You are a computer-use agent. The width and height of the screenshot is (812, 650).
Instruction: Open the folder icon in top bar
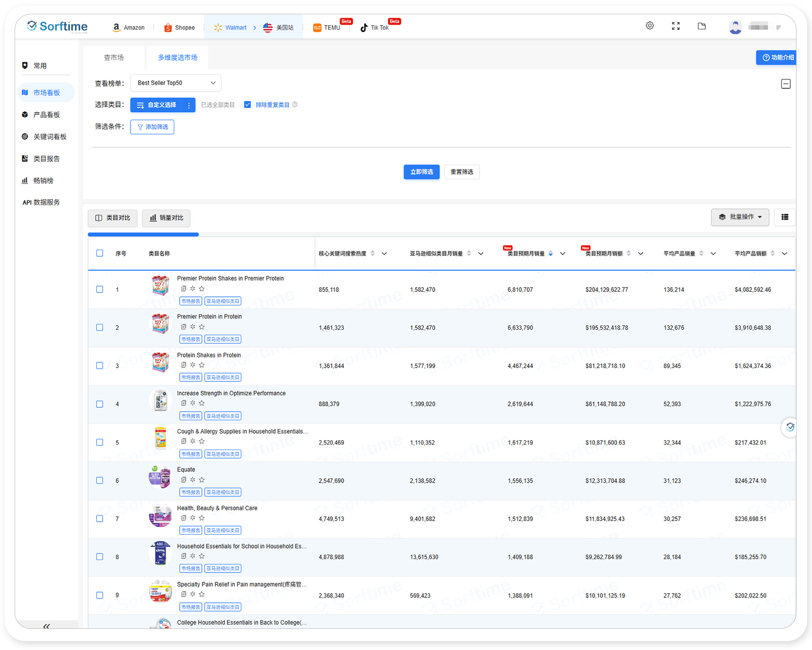coord(702,26)
